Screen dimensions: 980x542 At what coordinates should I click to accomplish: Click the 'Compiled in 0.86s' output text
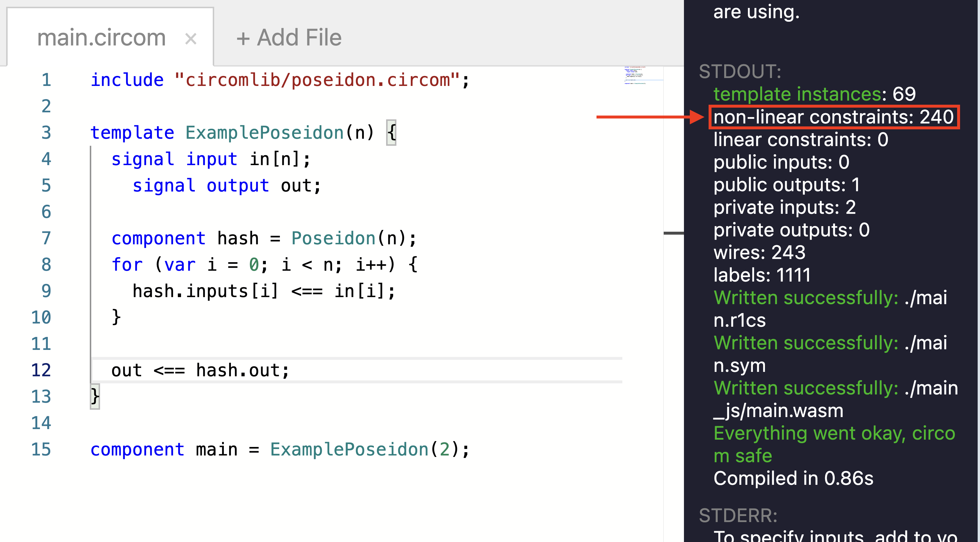coord(793,478)
